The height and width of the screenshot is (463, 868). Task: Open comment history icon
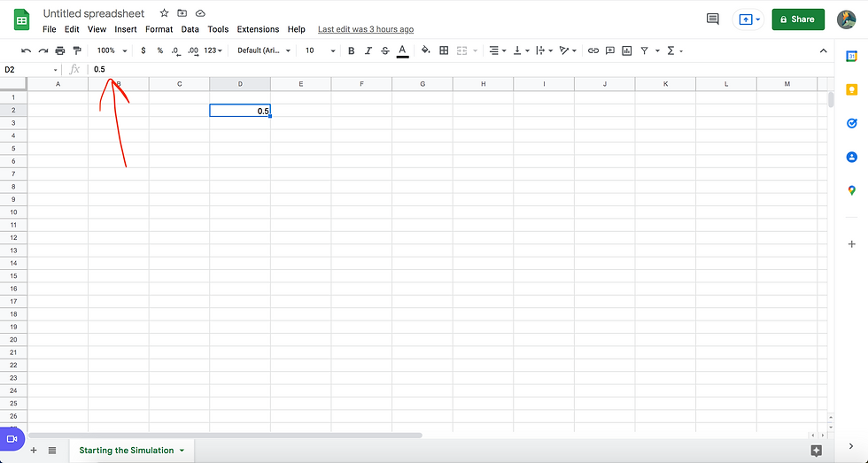[713, 19]
